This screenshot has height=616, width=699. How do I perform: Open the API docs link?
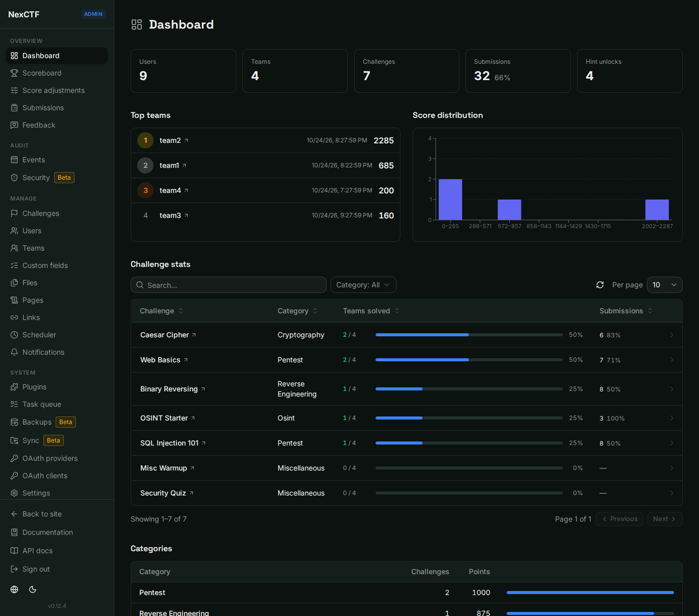57,551
